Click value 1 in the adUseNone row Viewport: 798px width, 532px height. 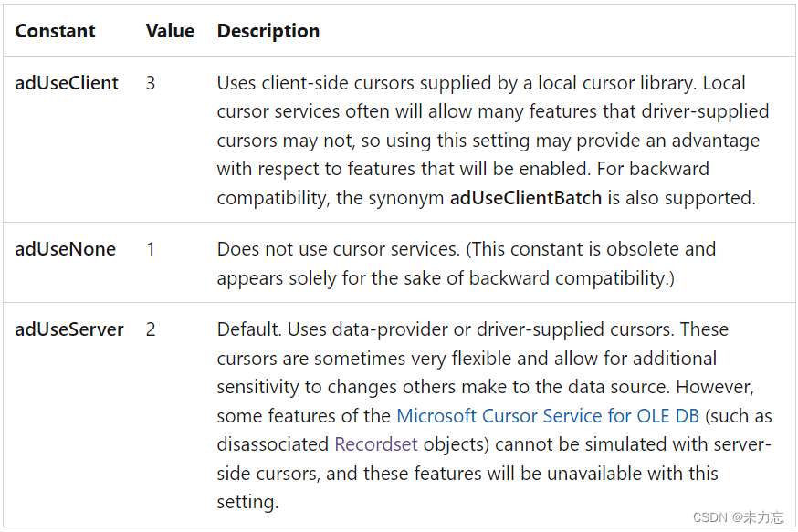pyautogui.click(x=151, y=249)
